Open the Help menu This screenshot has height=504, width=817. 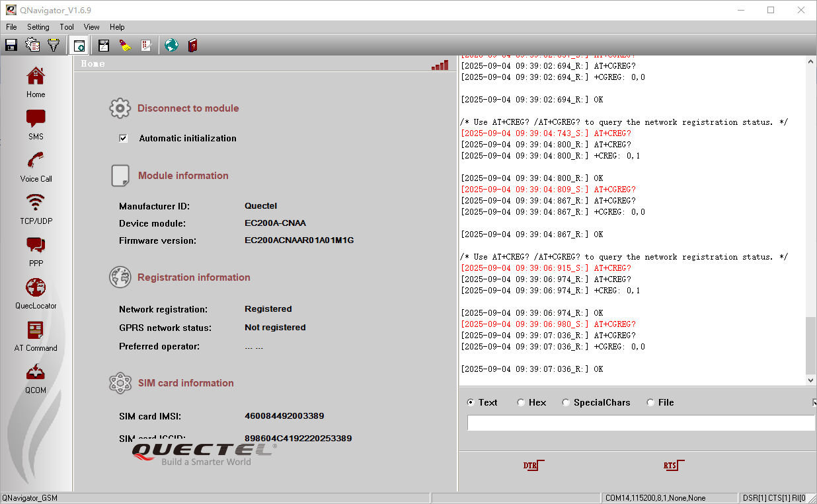[117, 27]
